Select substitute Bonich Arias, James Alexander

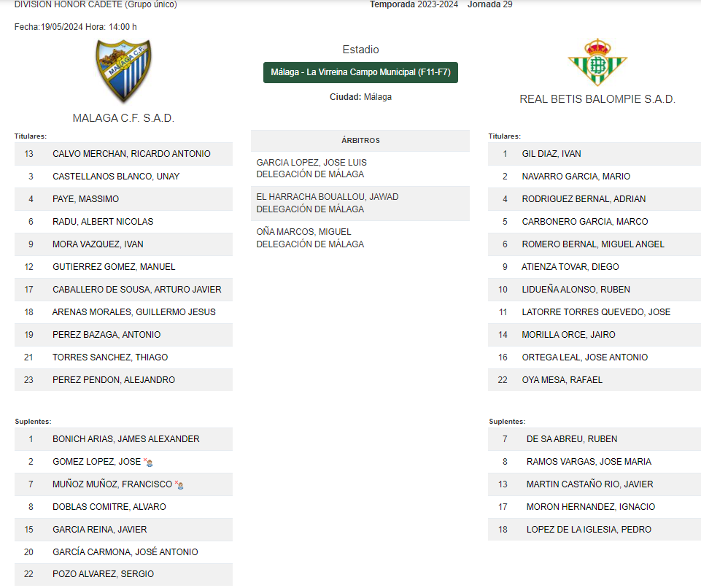(123, 439)
